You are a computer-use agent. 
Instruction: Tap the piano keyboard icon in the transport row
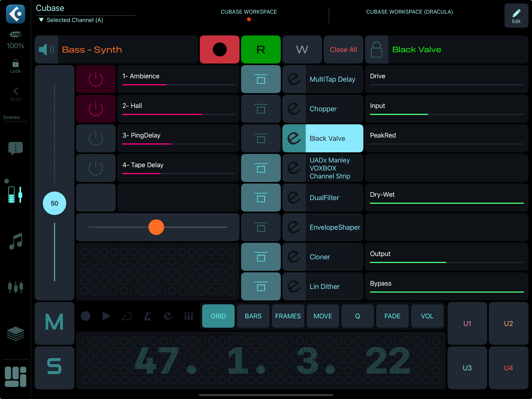tap(189, 316)
